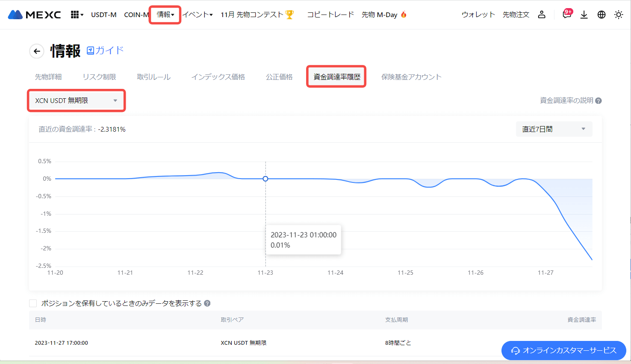Open the イベント navigation menu
The width and height of the screenshot is (631, 364).
[x=198, y=15]
